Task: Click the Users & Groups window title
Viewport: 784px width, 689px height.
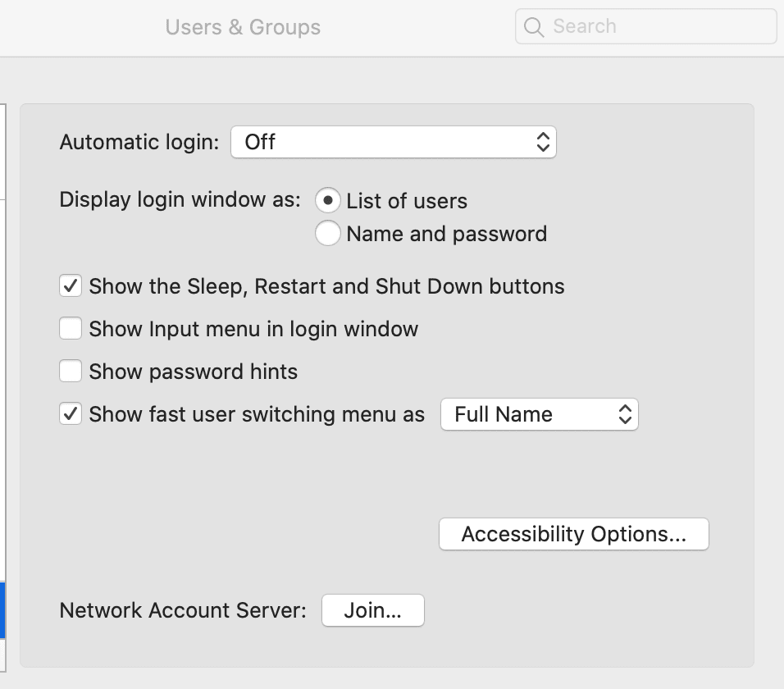Action: pyautogui.click(x=243, y=27)
